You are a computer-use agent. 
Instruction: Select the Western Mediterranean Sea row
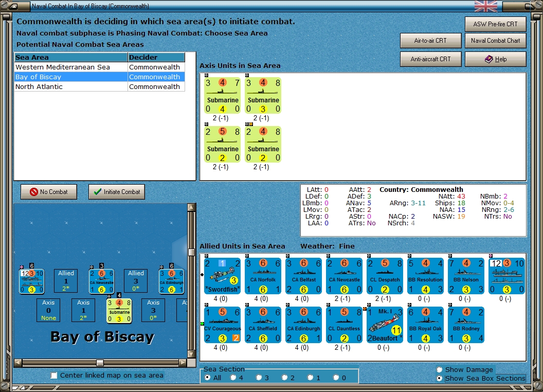pyautogui.click(x=99, y=67)
